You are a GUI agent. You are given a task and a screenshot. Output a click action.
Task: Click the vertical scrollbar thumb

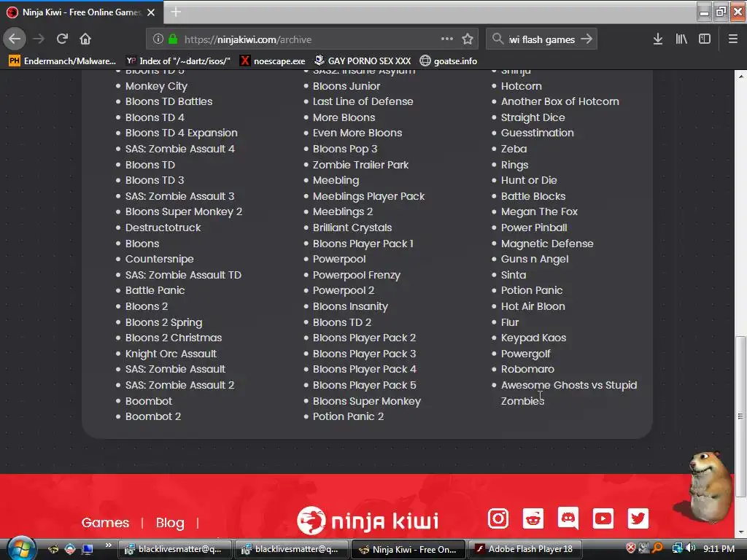[740, 416]
